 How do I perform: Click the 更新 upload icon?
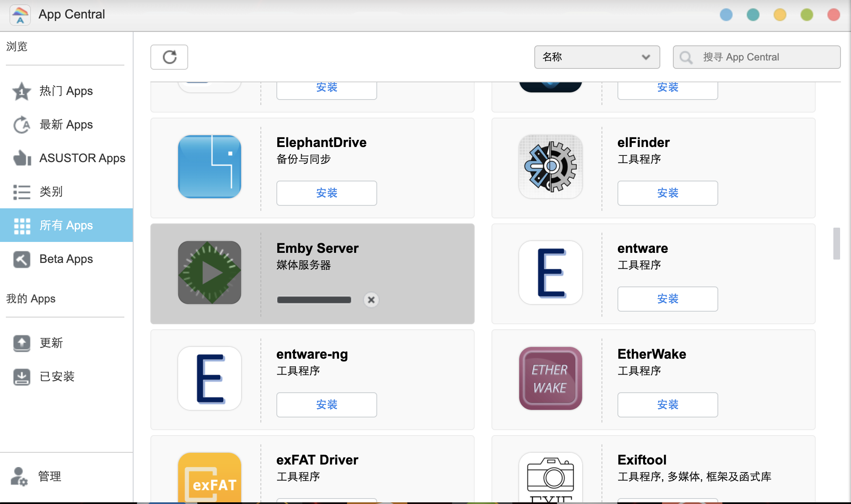[22, 343]
